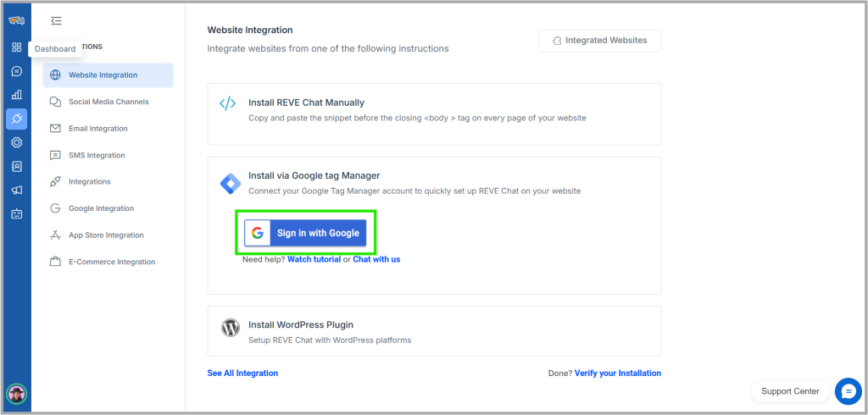The width and height of the screenshot is (868, 415).
Task: Click the Integrated Websites button
Action: (599, 41)
